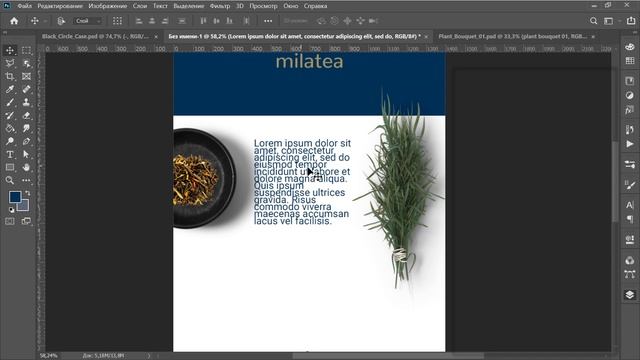640x360 pixels.
Task: Open the align and distribute more options
Action: point(268,21)
